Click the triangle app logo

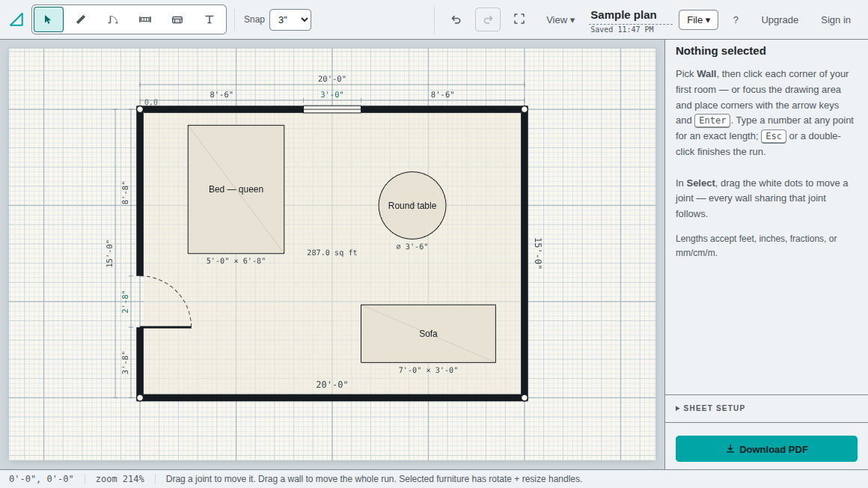coord(16,20)
